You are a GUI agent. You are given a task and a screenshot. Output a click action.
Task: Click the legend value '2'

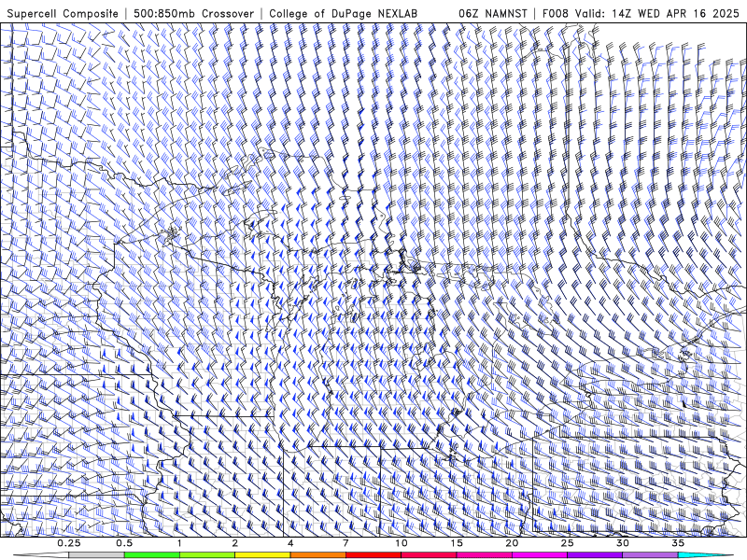pos(235,543)
